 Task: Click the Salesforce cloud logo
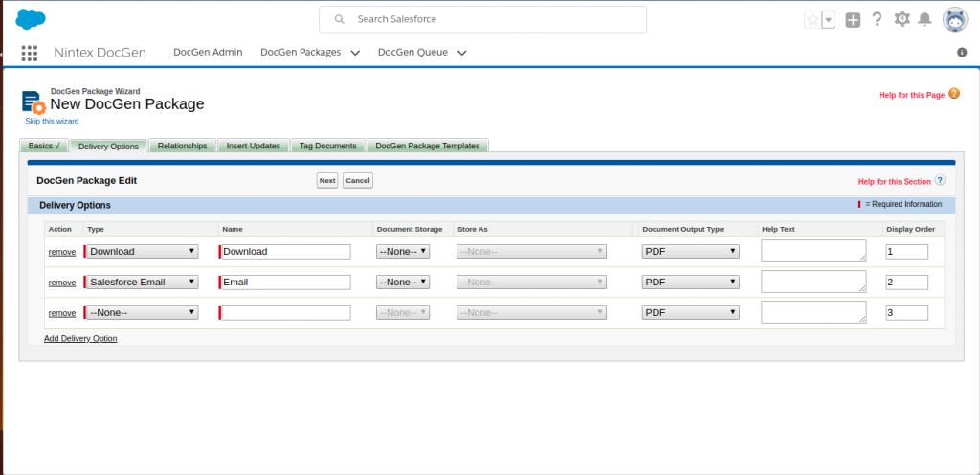pos(31,18)
